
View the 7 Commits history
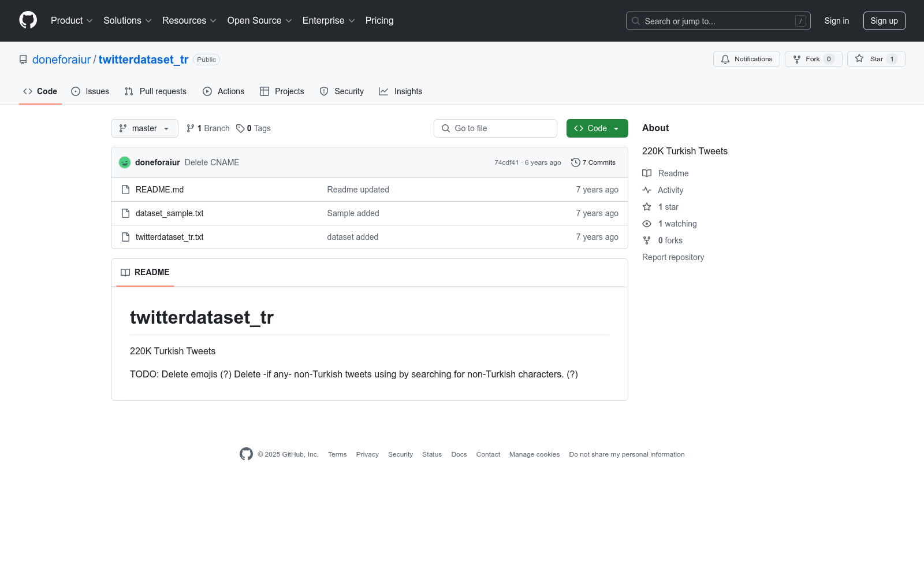point(594,162)
